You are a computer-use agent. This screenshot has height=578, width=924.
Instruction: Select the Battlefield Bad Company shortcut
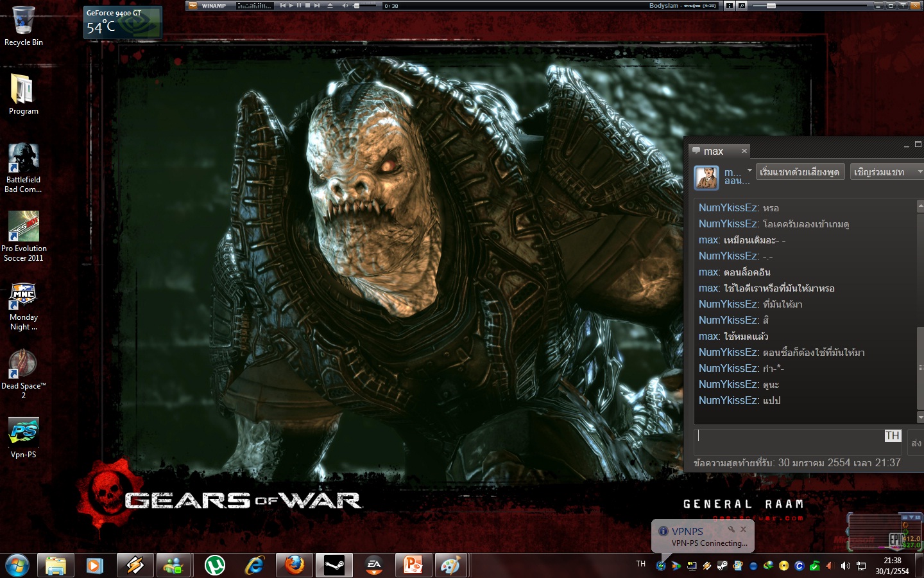click(23, 168)
